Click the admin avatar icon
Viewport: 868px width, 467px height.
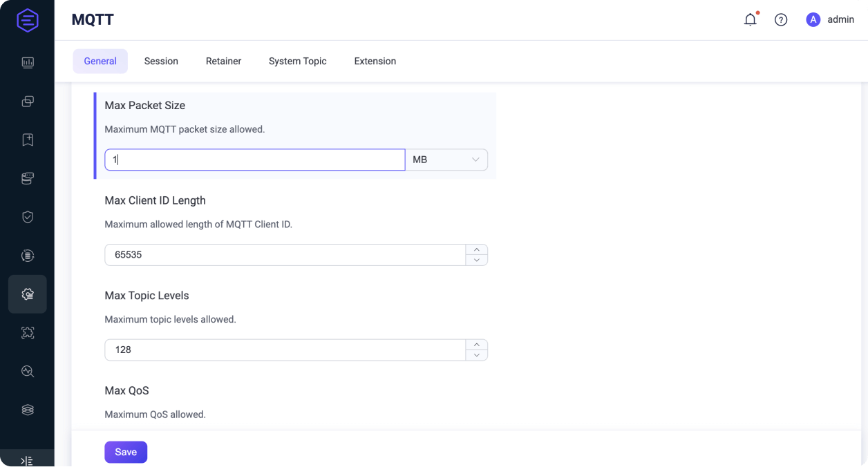click(813, 20)
